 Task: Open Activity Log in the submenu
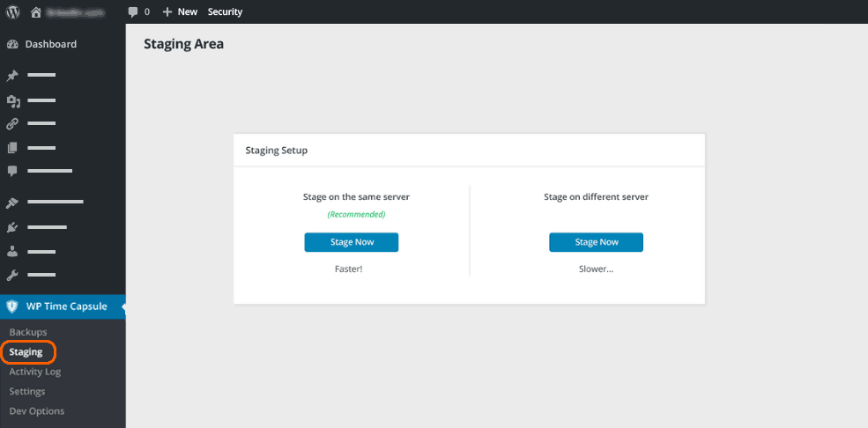[x=35, y=372]
